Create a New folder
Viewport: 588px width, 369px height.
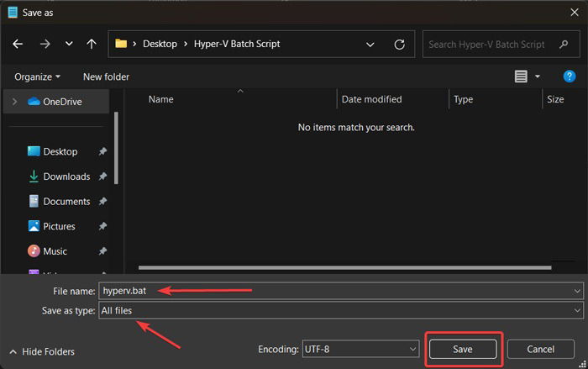coord(106,77)
